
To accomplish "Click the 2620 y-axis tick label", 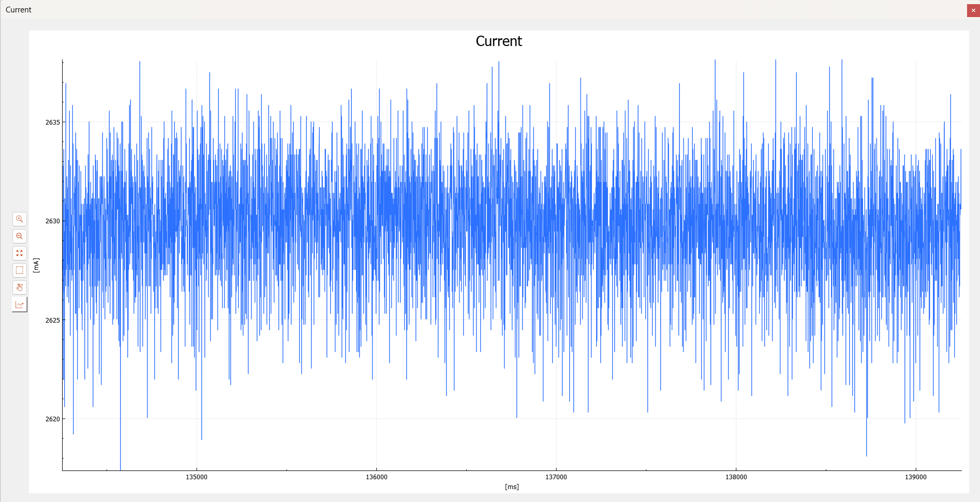I will [x=52, y=419].
